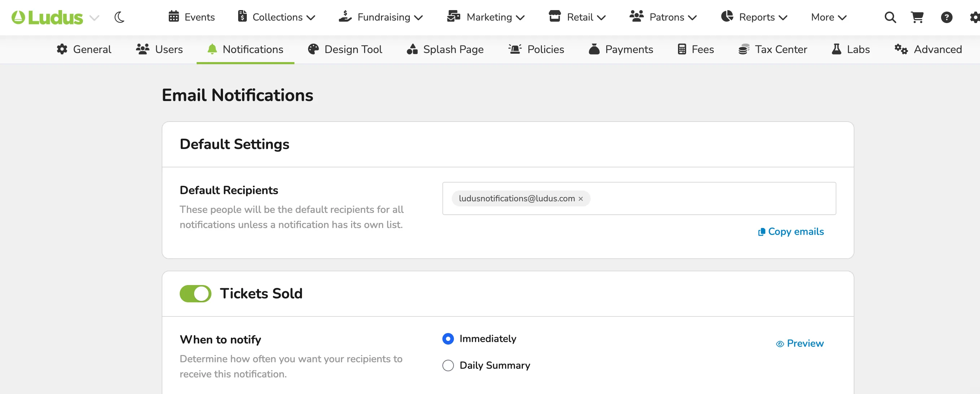The image size is (980, 394).
Task: Click the Ludus logo
Action: pos(47,17)
